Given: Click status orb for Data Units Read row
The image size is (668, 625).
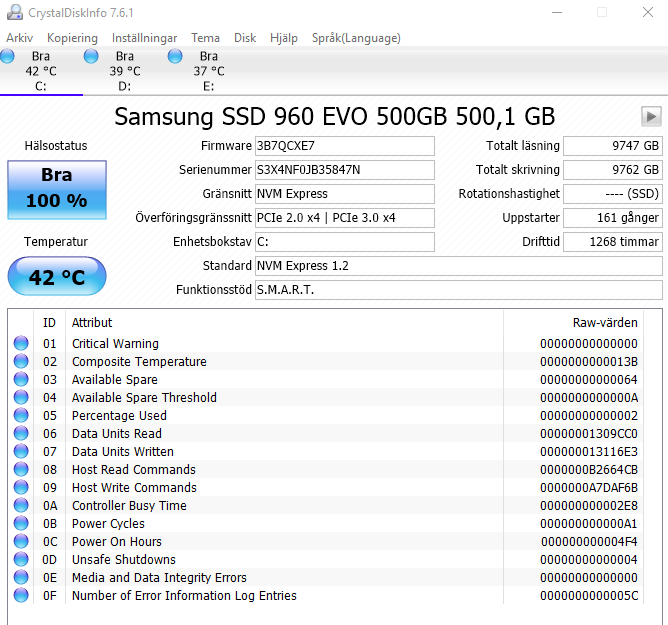Looking at the screenshot, I should tap(21, 433).
